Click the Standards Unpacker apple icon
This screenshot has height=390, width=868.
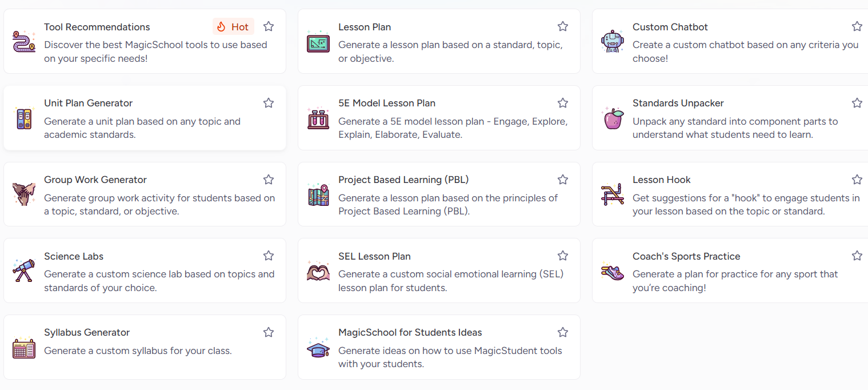613,118
